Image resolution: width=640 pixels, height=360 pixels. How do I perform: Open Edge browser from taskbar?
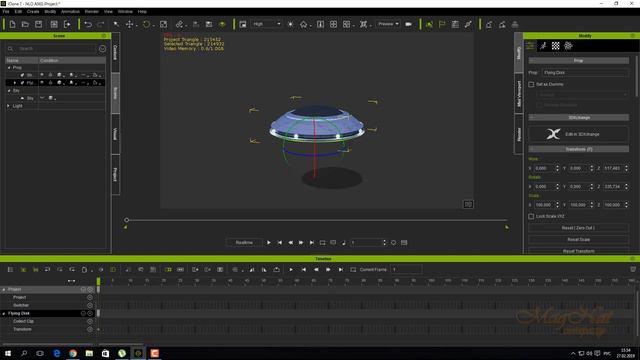57,353
